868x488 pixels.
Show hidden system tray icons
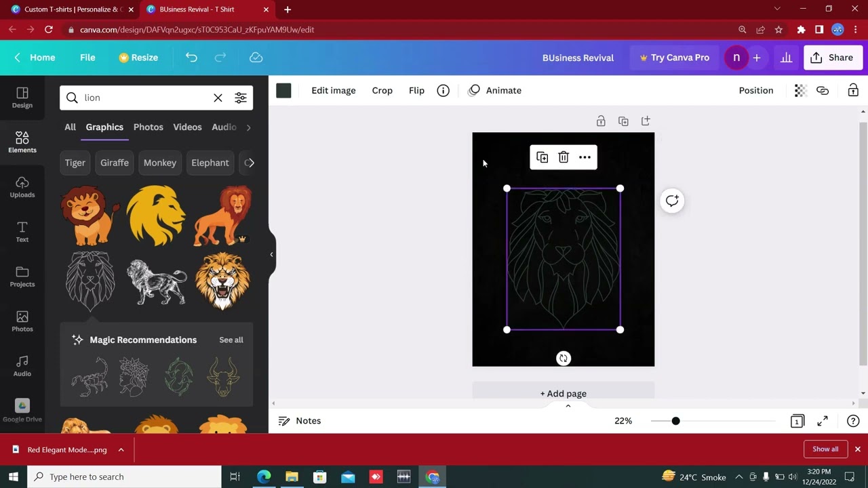[739, 476]
